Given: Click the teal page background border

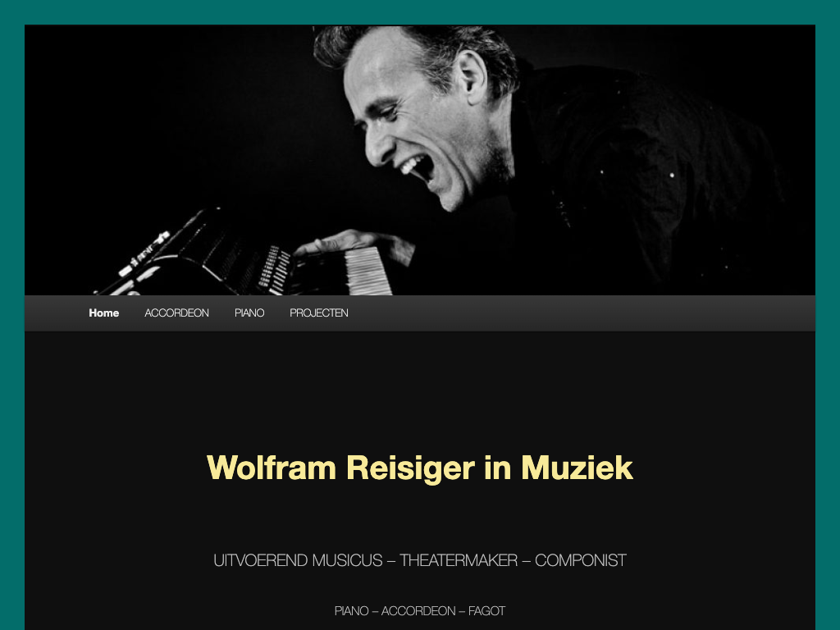Looking at the screenshot, I should (11, 322).
